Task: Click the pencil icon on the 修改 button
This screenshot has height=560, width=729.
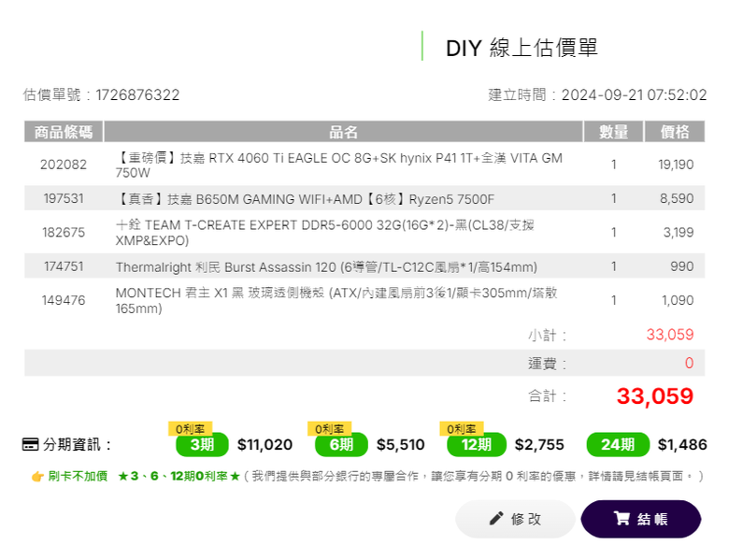Action: coord(496,518)
